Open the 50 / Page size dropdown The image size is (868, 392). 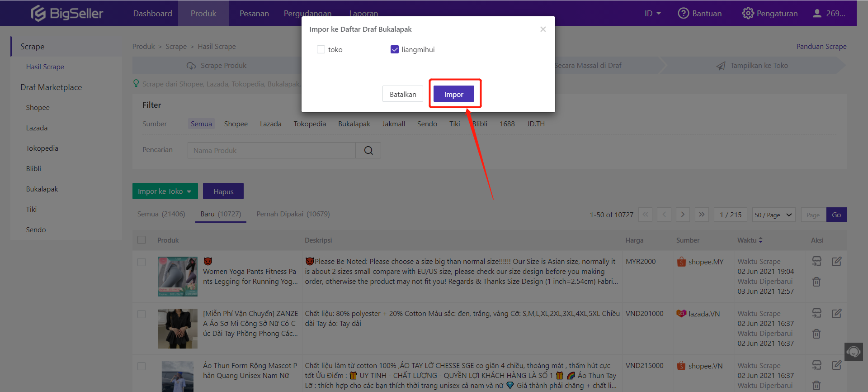(x=773, y=215)
